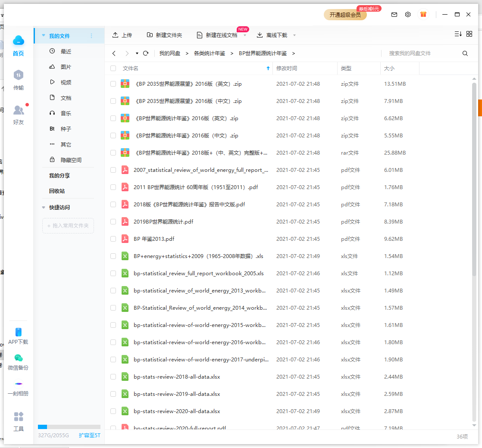Open the settings hexagon icon

point(407,15)
